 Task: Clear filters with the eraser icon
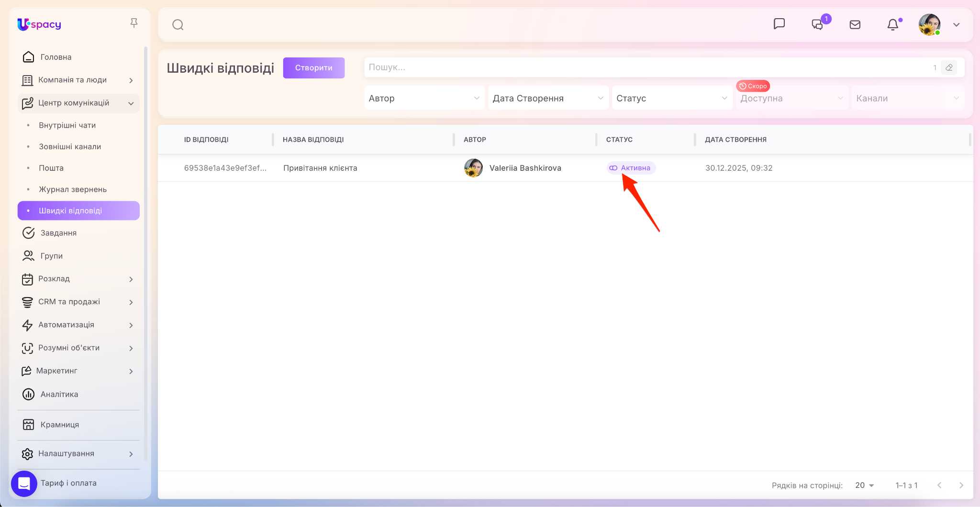(949, 67)
